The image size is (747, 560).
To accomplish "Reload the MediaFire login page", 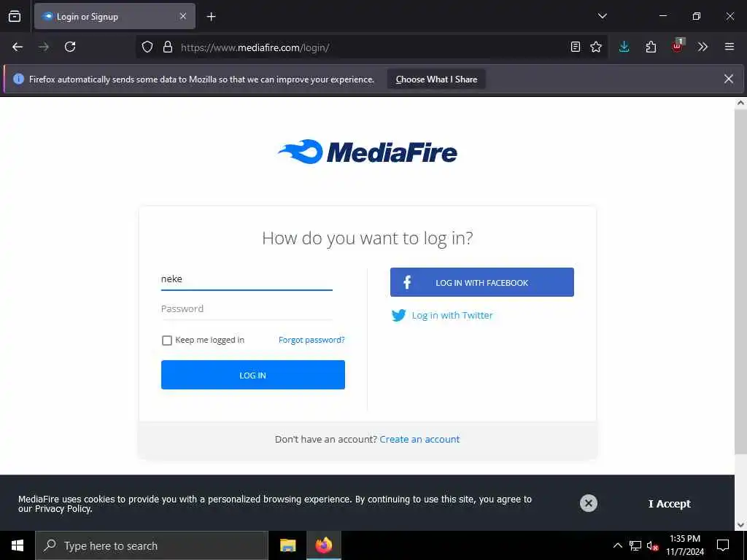I will [x=70, y=47].
